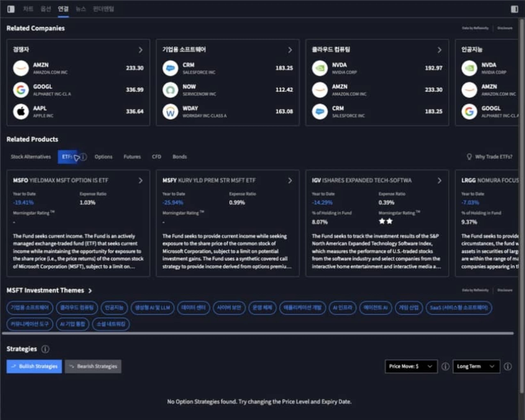Click the info icon after Long Term dropdown

pos(508,367)
